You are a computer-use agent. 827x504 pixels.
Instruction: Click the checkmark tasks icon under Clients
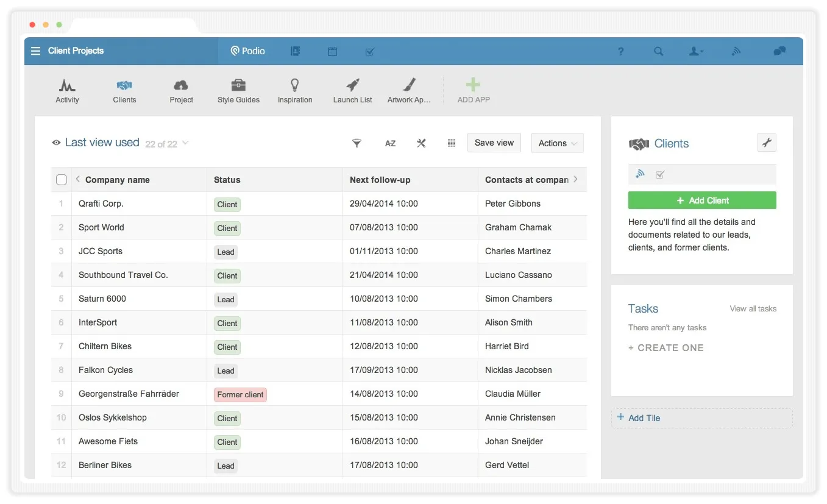coord(659,175)
